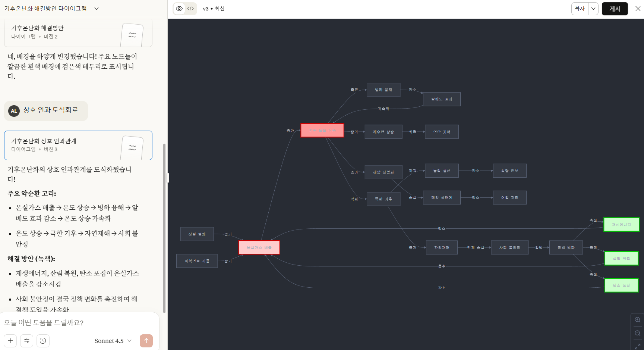Click the green 산림 복원 node
The image size is (644, 350).
point(621,258)
